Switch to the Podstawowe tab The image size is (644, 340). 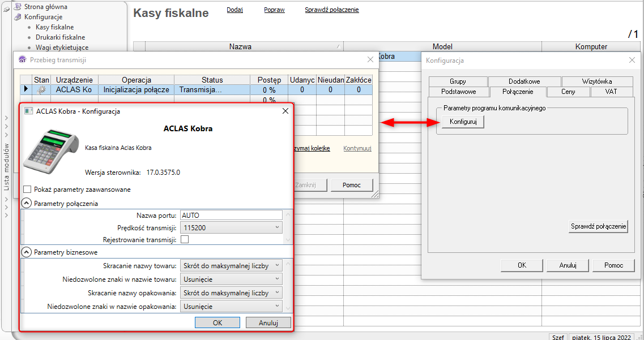(x=458, y=92)
